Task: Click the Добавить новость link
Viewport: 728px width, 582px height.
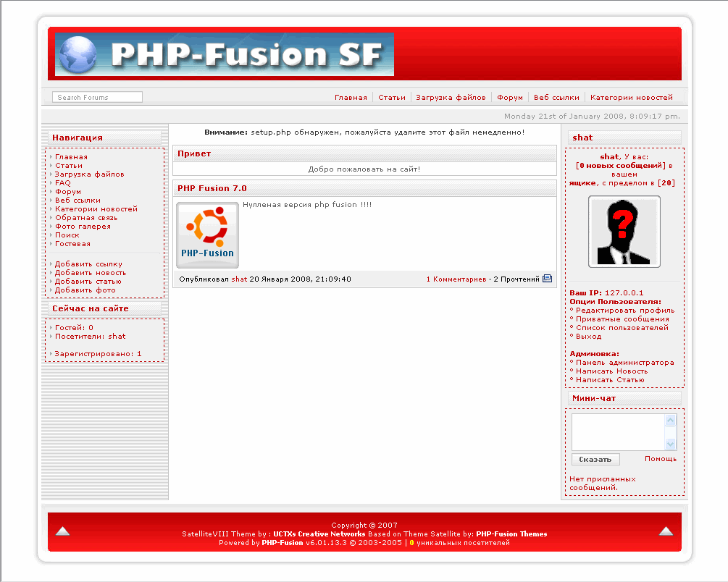Action: click(91, 273)
